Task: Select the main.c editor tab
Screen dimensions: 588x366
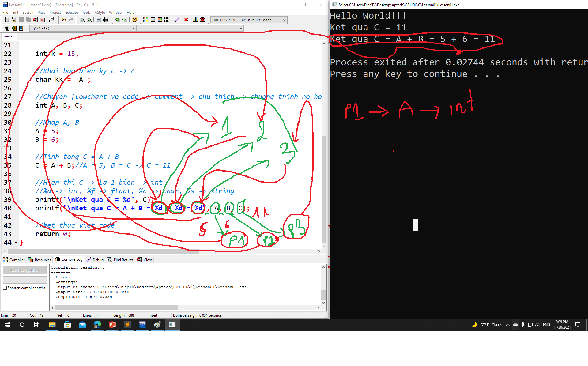Action: coord(9,36)
